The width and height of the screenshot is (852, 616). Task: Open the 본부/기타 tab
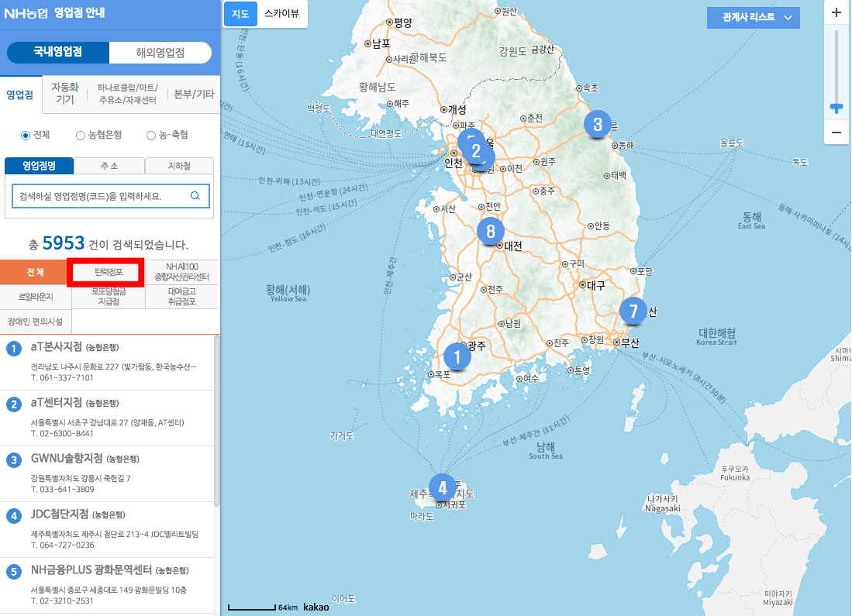[x=194, y=94]
